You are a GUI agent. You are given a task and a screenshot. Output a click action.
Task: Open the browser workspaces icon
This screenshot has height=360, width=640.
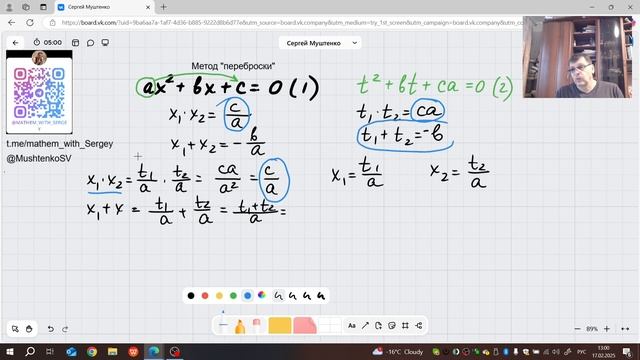26,7
